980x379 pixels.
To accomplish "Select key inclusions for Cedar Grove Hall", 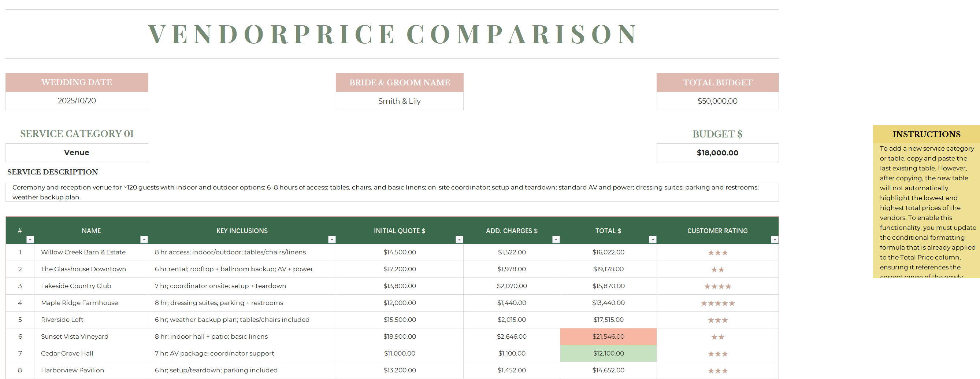I will pyautogui.click(x=242, y=353).
